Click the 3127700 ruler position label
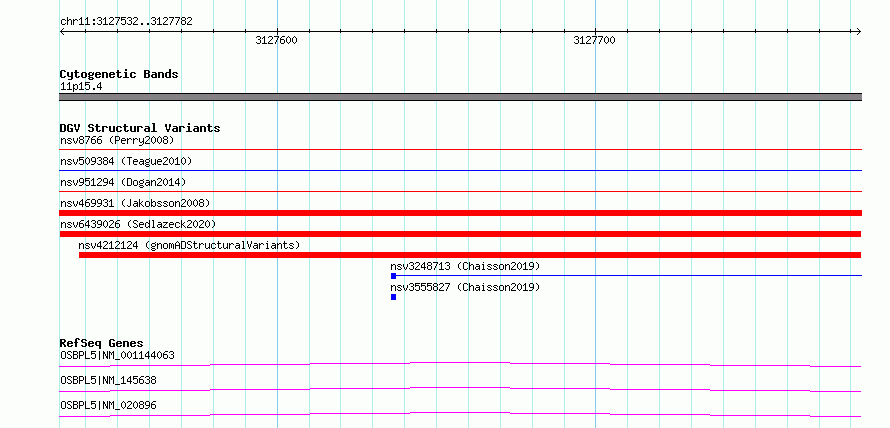 (x=594, y=40)
